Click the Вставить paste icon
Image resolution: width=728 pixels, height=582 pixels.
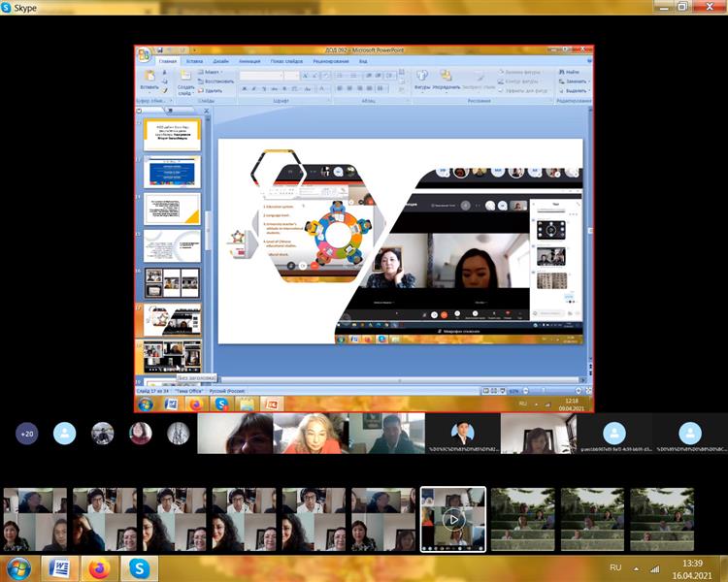pyautogui.click(x=149, y=80)
